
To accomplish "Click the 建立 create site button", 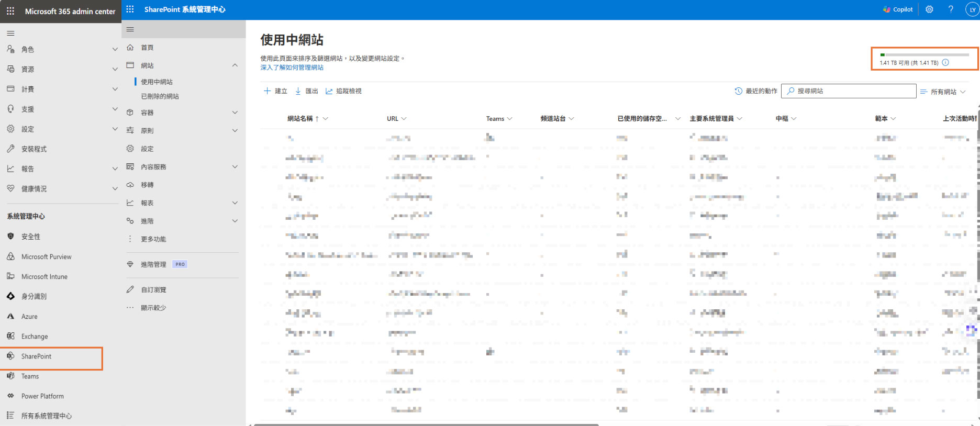I will click(275, 91).
